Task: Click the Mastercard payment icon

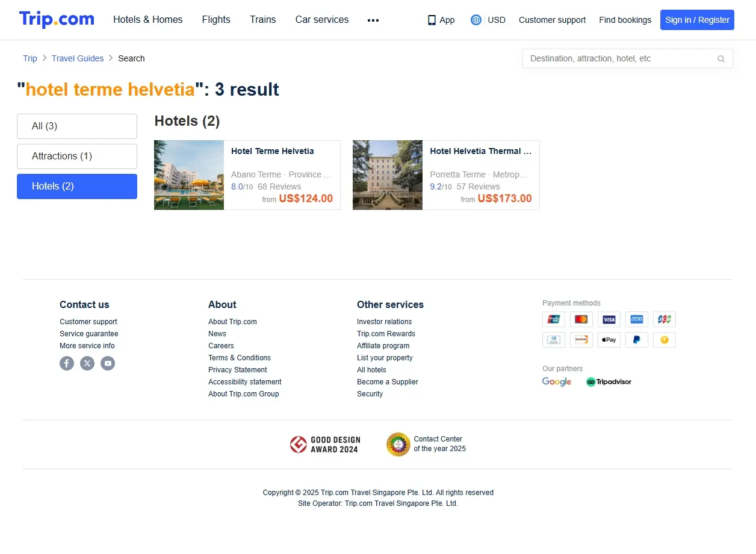Action: pyautogui.click(x=581, y=319)
